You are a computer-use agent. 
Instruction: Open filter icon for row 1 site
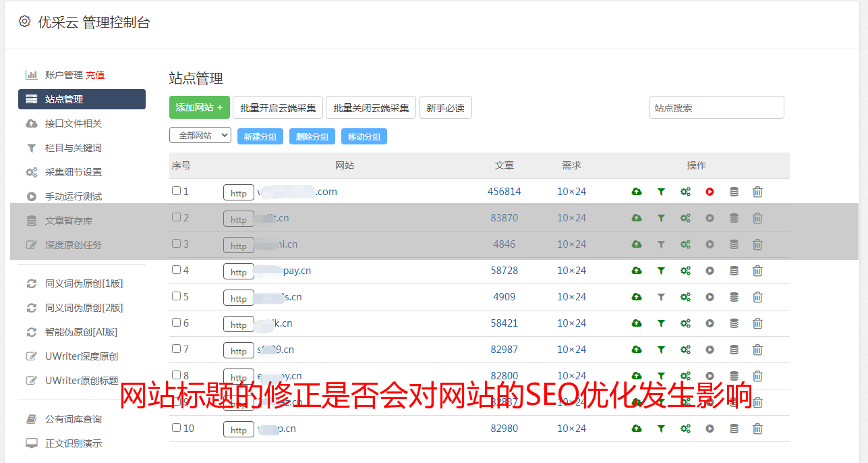coord(661,192)
